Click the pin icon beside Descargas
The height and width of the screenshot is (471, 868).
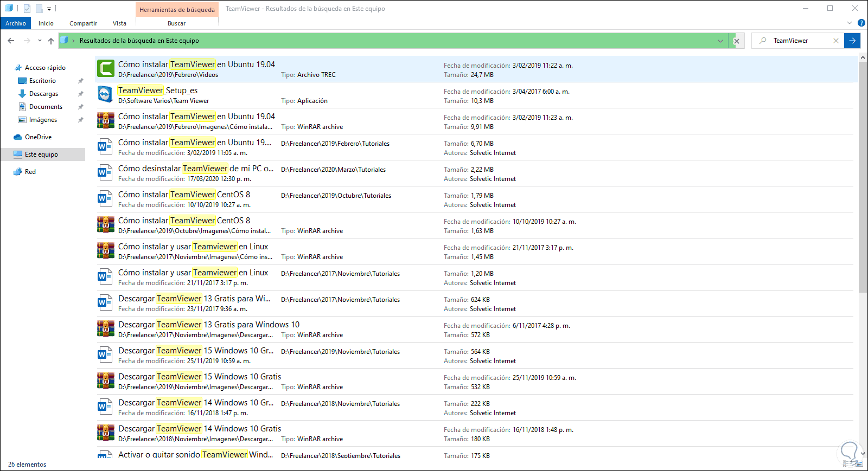click(x=80, y=94)
